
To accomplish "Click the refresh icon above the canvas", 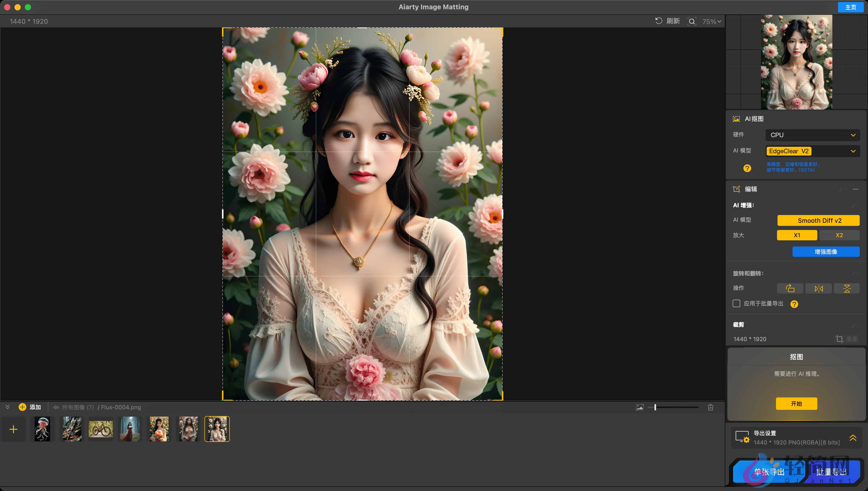I will click(x=659, y=21).
